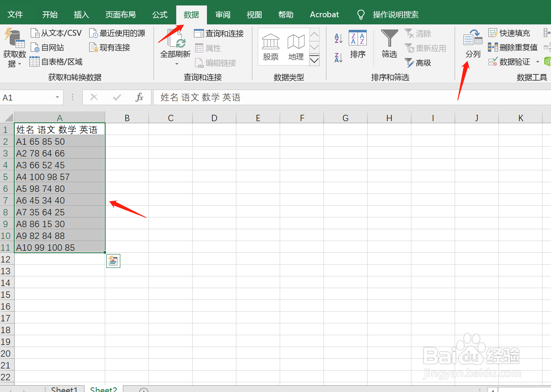The height and width of the screenshot is (392, 551).
Task: Sort descending with the Z-to-A icon
Action: click(339, 57)
